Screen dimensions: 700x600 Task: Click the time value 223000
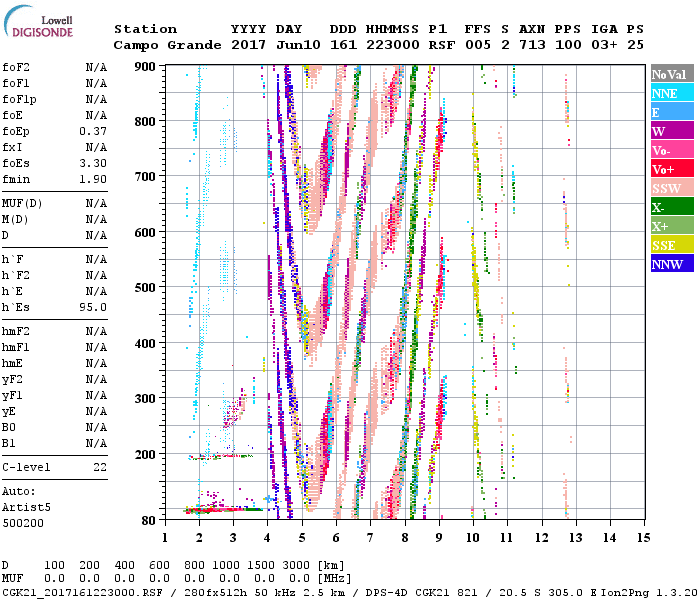(392, 45)
